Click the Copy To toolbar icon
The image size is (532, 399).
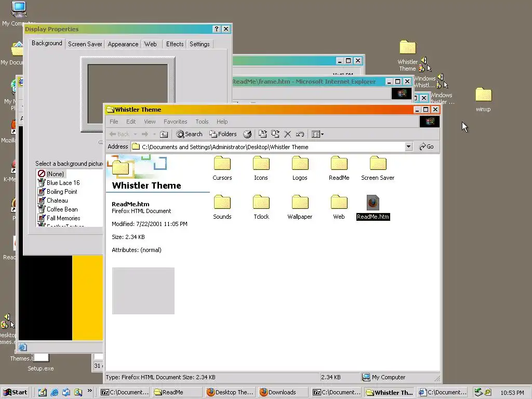coord(275,135)
